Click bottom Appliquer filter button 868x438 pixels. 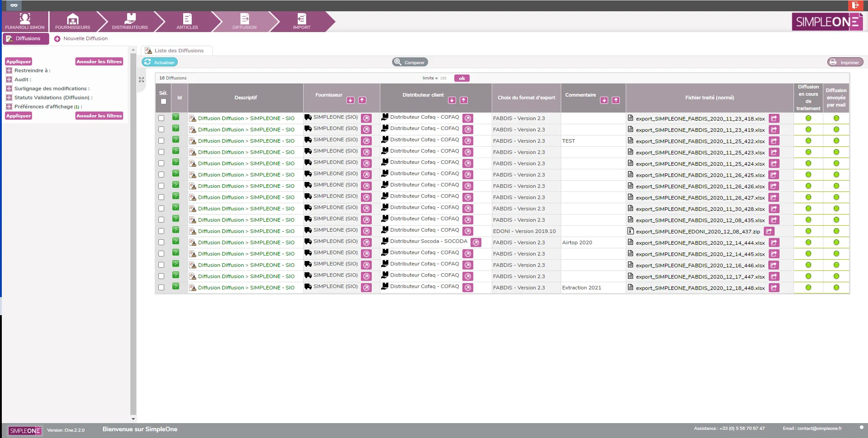point(18,116)
